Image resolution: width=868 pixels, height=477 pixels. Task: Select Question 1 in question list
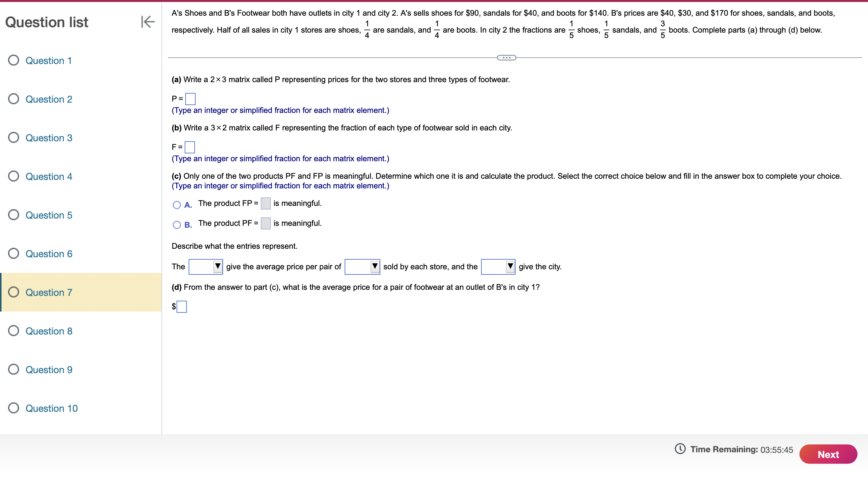(x=48, y=60)
